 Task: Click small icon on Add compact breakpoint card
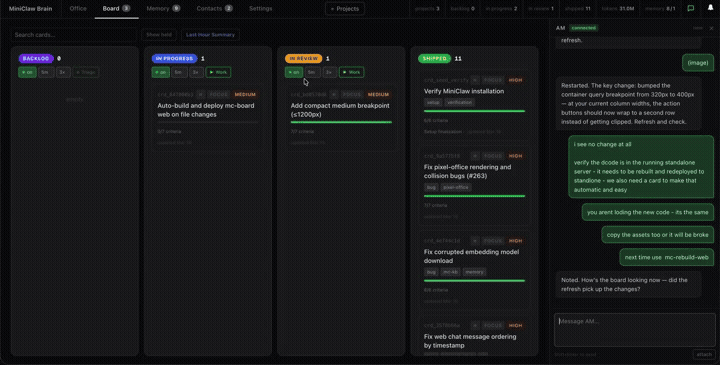pyautogui.click(x=334, y=95)
